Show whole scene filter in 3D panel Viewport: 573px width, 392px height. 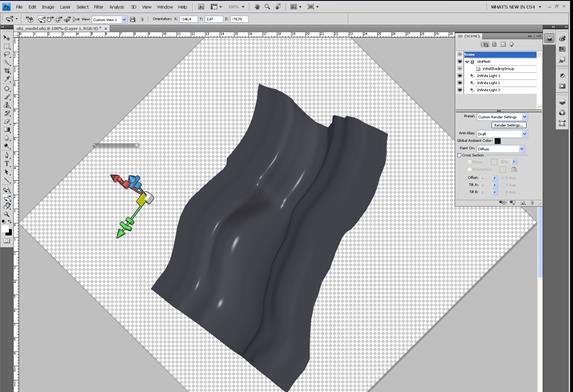click(485, 44)
